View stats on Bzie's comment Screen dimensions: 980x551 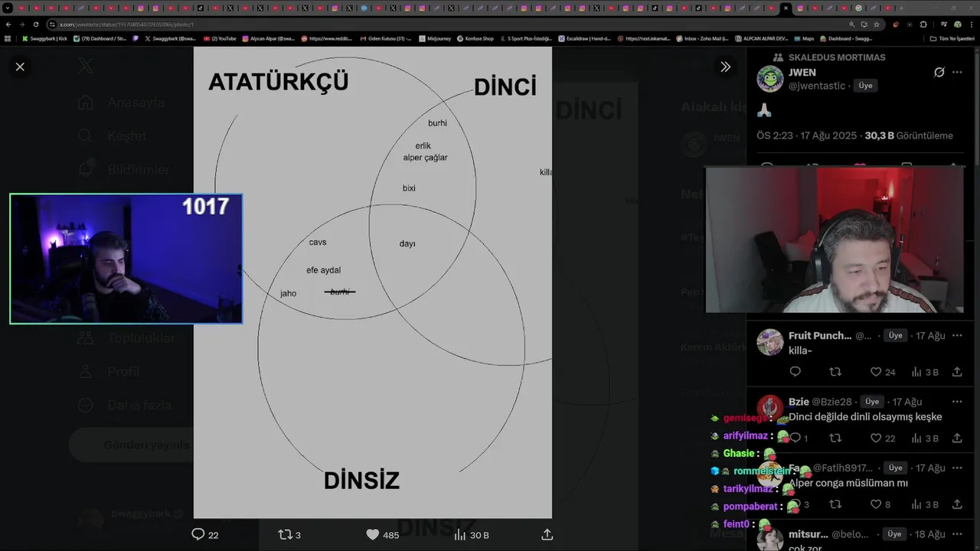(x=924, y=439)
